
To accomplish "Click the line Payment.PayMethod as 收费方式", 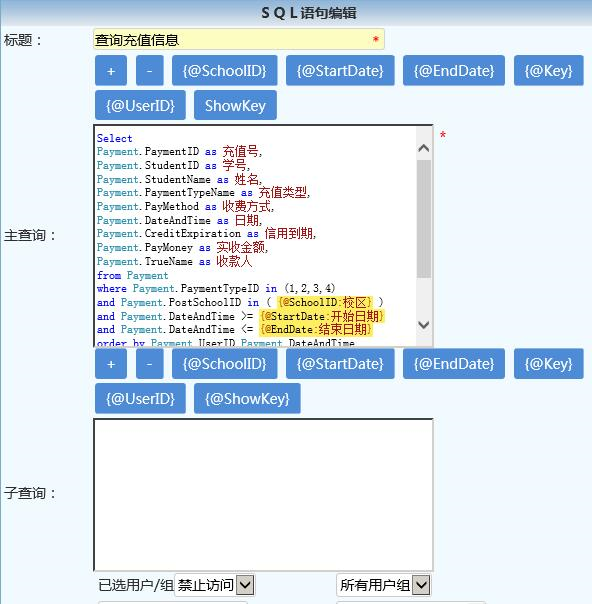I will [x=185, y=206].
